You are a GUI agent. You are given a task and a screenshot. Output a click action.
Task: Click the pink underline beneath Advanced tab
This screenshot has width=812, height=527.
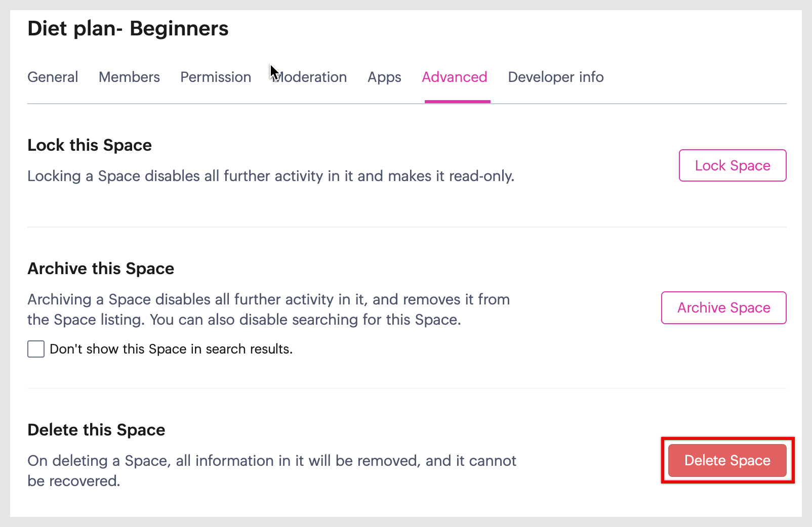457,101
